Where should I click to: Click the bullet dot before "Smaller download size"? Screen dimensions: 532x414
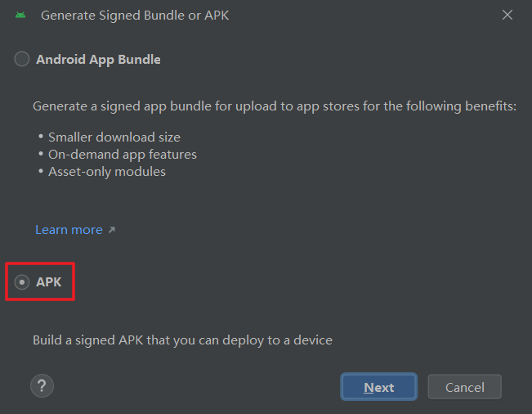(42, 137)
